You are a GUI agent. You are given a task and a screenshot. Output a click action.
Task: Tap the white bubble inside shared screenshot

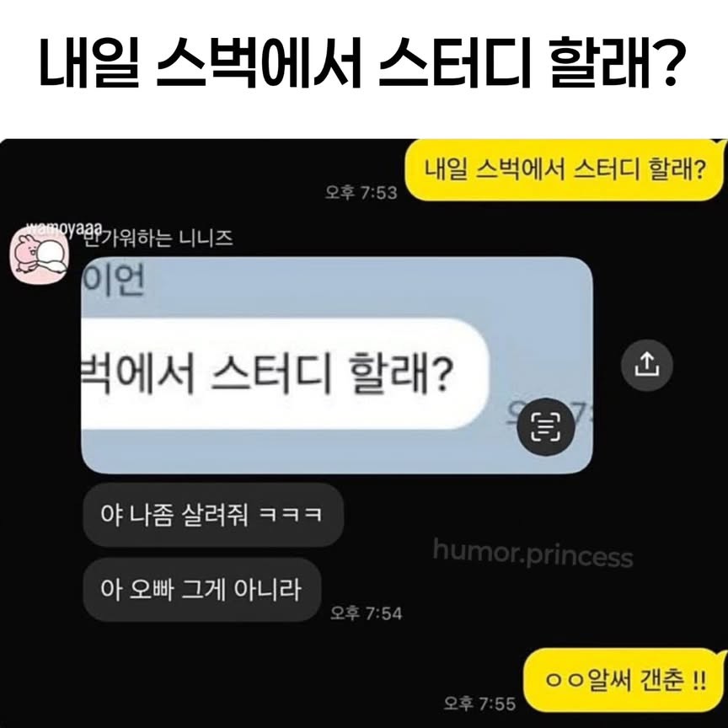pos(285,374)
